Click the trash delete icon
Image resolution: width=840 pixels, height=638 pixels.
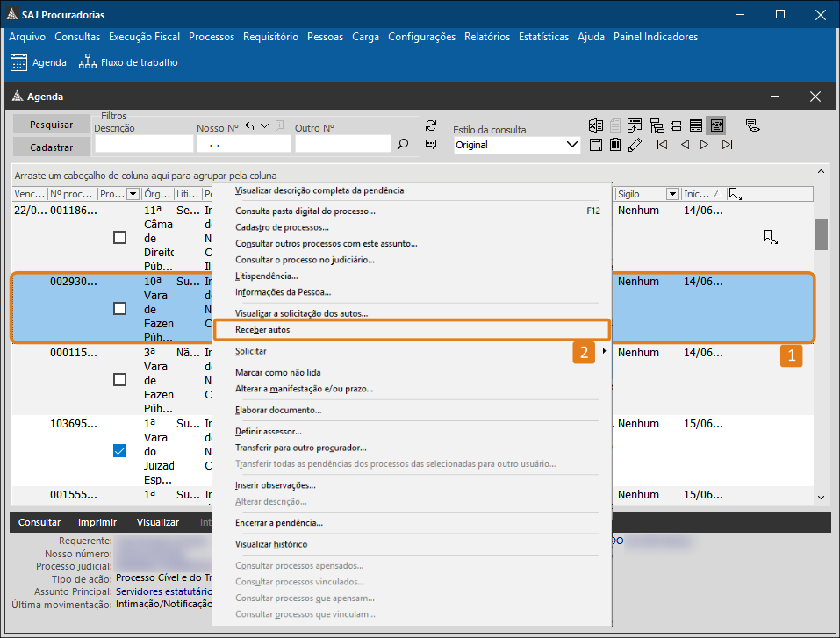615,144
